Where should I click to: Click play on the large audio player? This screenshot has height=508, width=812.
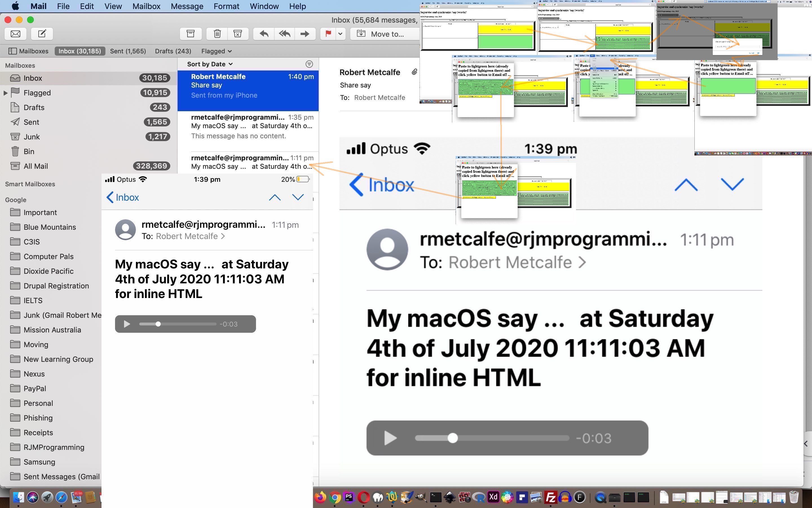pyautogui.click(x=390, y=438)
